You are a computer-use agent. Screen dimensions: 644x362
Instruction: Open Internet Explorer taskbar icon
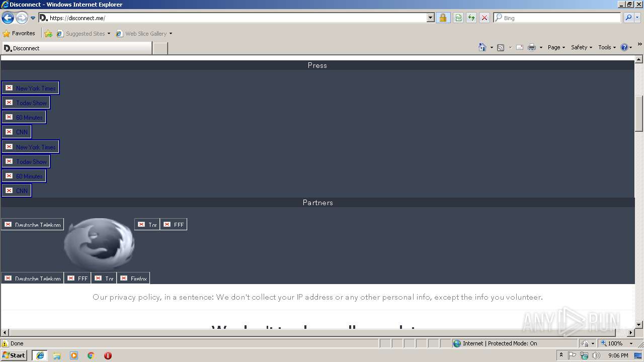click(40, 355)
